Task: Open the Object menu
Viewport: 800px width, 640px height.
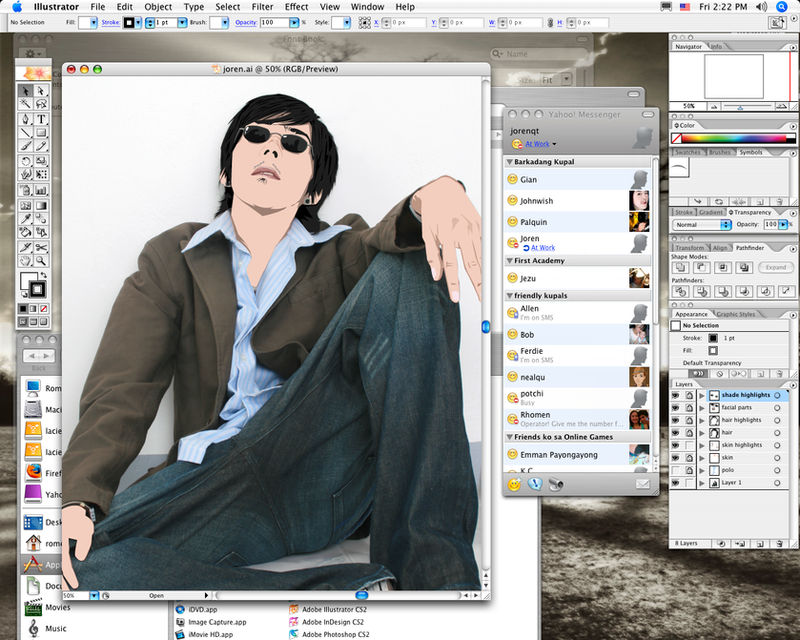Action: click(158, 7)
